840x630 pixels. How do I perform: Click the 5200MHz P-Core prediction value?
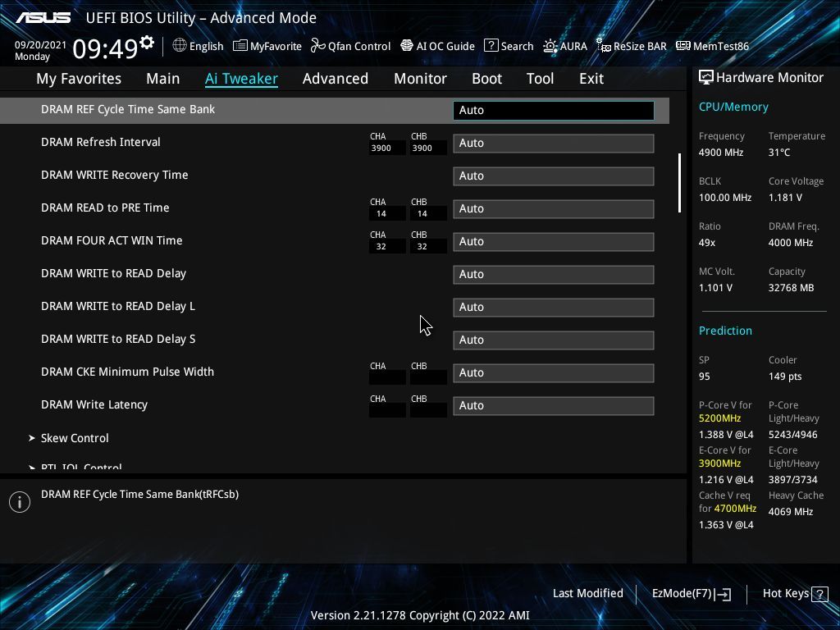click(x=719, y=418)
